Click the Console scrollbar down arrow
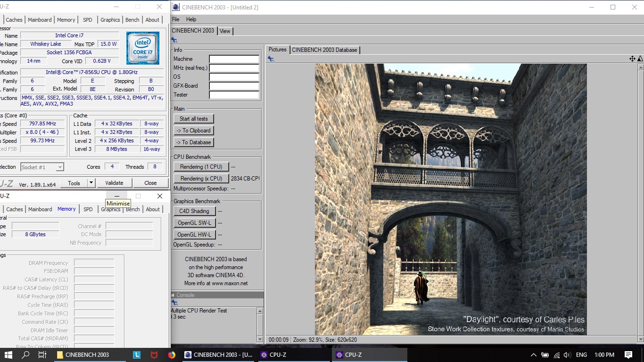 (260, 339)
